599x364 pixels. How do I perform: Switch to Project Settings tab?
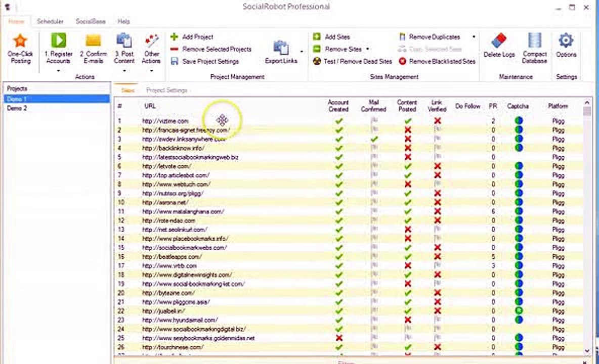point(166,90)
